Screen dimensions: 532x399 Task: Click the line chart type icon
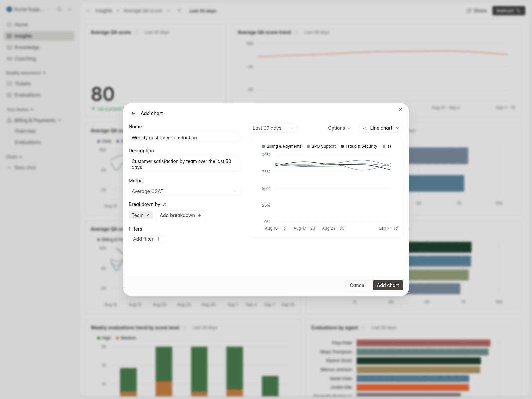pos(365,128)
